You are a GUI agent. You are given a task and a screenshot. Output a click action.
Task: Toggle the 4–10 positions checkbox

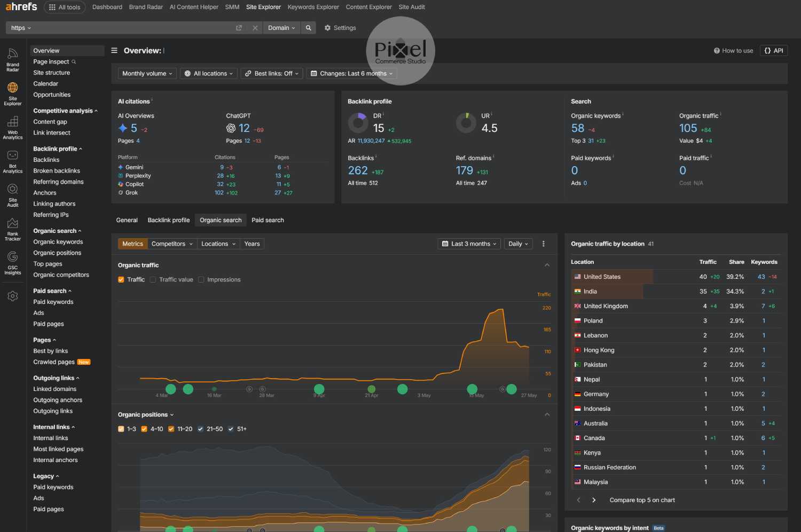(144, 429)
